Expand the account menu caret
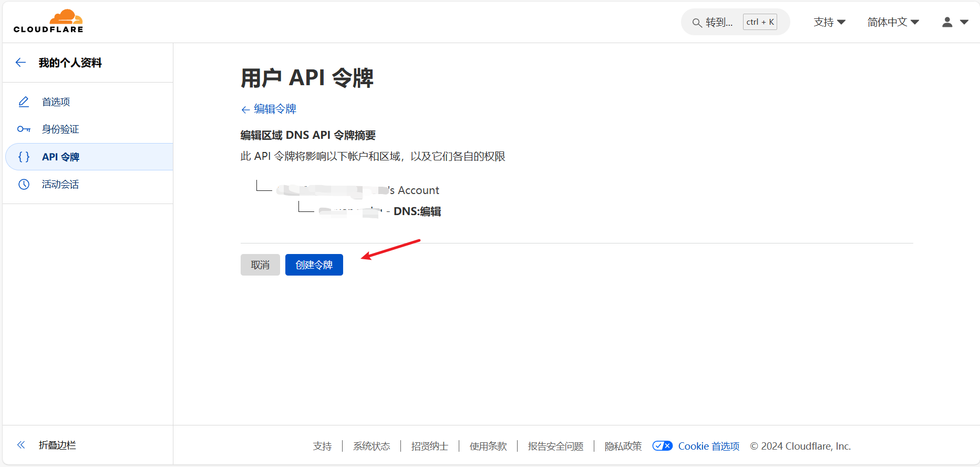 point(964,22)
